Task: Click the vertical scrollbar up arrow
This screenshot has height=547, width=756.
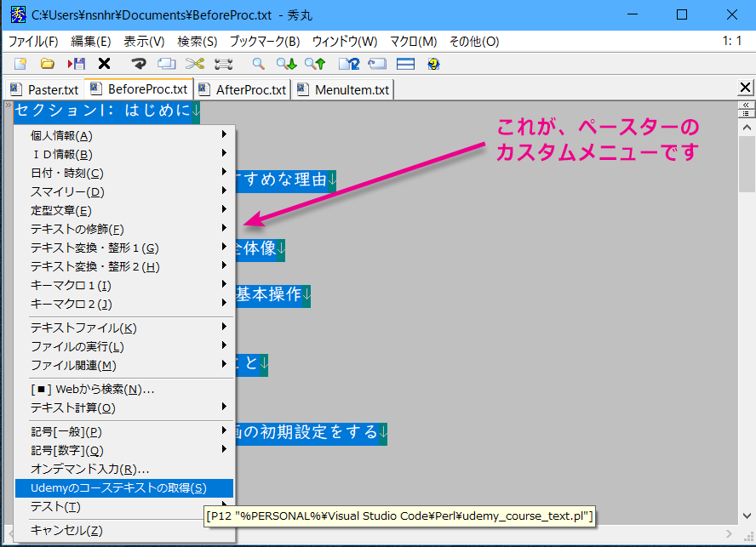Action: pyautogui.click(x=747, y=128)
